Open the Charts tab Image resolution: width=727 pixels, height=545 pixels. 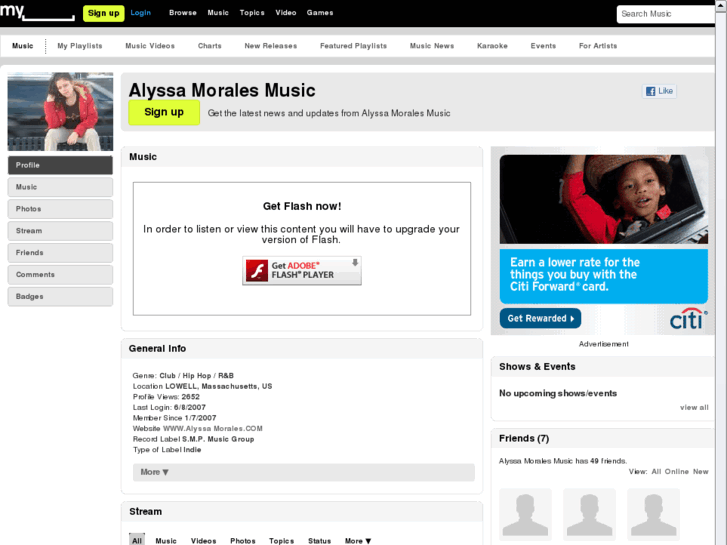coord(210,46)
